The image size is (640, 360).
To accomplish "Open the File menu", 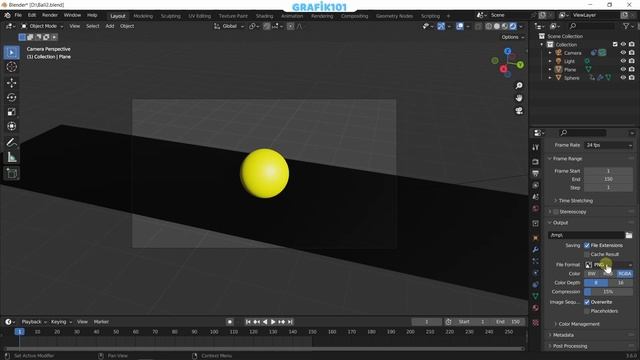I will coord(18,15).
